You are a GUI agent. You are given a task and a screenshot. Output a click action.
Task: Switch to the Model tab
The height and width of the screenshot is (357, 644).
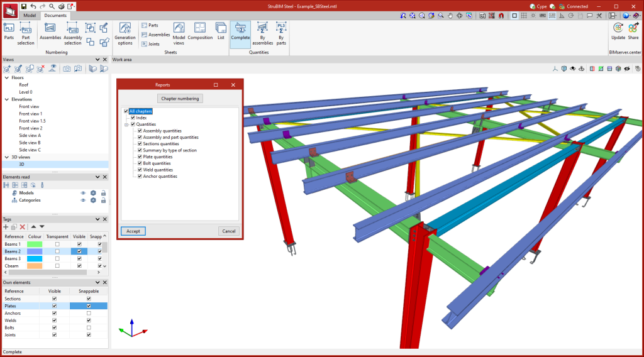[x=29, y=15]
